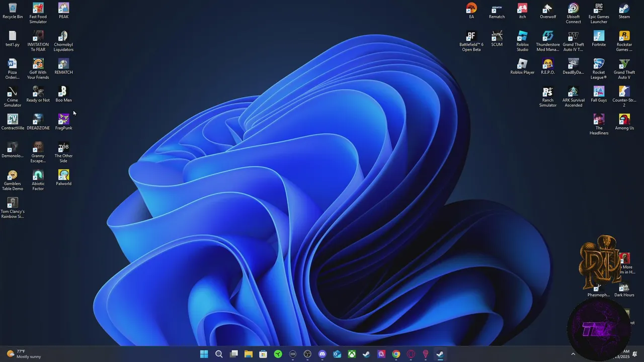The image size is (644, 362).
Task: Open Google Chrome from taskbar
Action: click(396, 354)
